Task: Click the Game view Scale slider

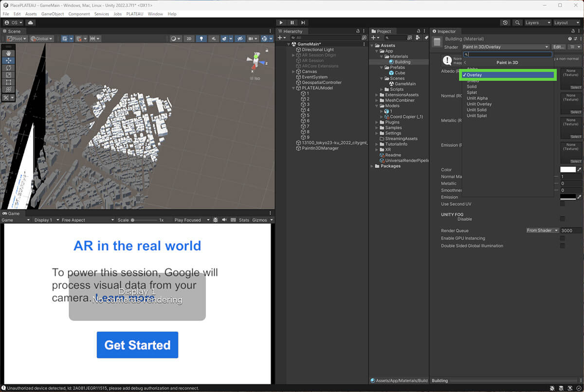Action: tap(145, 220)
